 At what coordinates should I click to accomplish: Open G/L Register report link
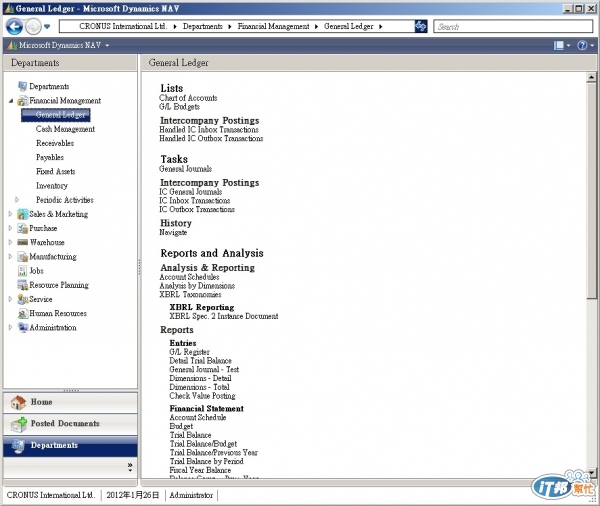tap(189, 352)
